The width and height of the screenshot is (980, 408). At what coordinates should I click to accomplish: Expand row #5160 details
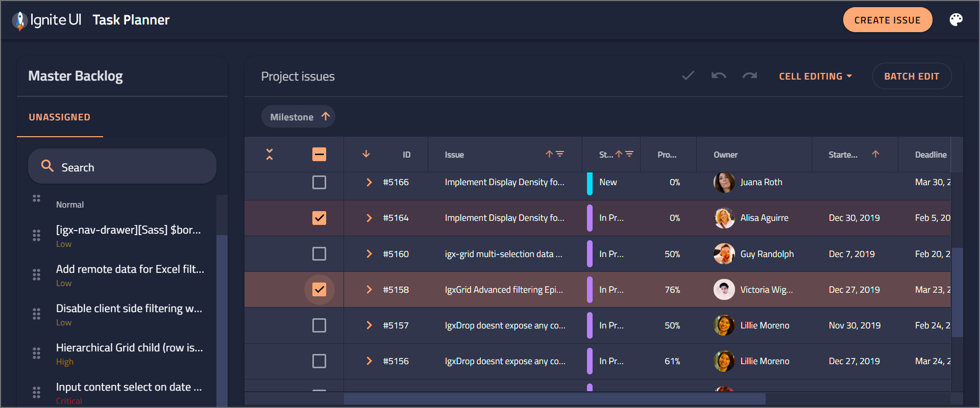[369, 254]
